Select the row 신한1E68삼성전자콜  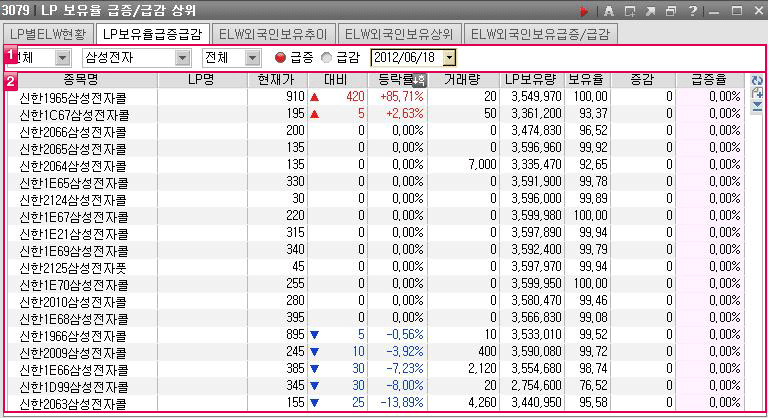click(375, 318)
